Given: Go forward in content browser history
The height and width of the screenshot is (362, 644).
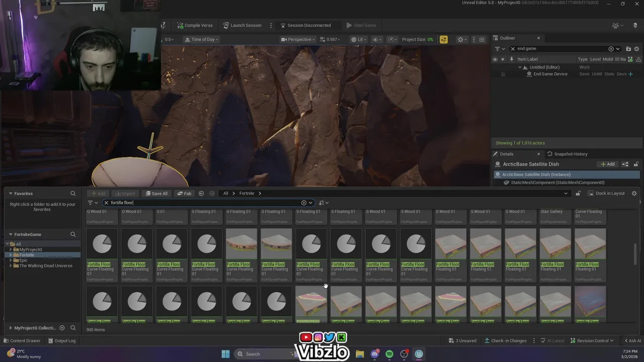Looking at the screenshot, I should 212,194.
